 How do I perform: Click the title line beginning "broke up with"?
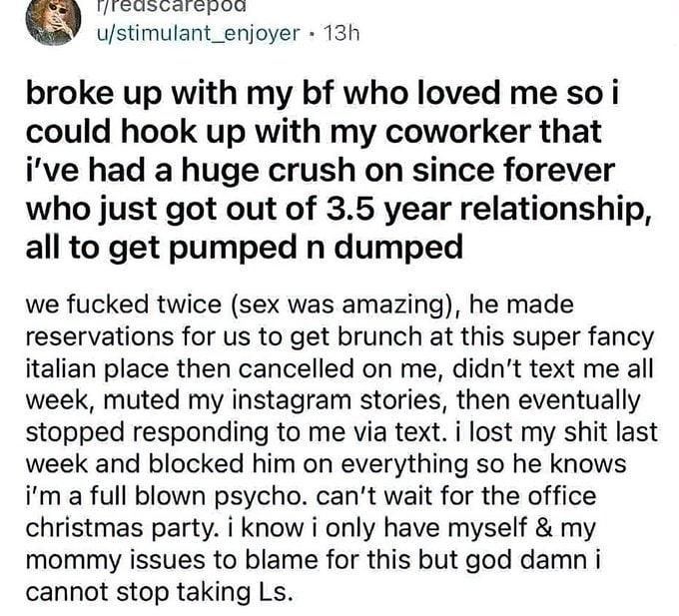coord(323,94)
